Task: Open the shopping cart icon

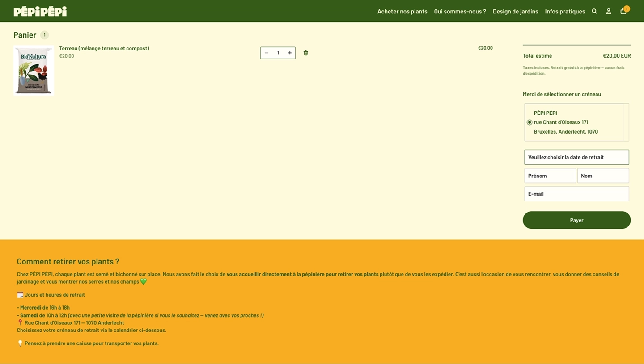Action: pos(623,11)
